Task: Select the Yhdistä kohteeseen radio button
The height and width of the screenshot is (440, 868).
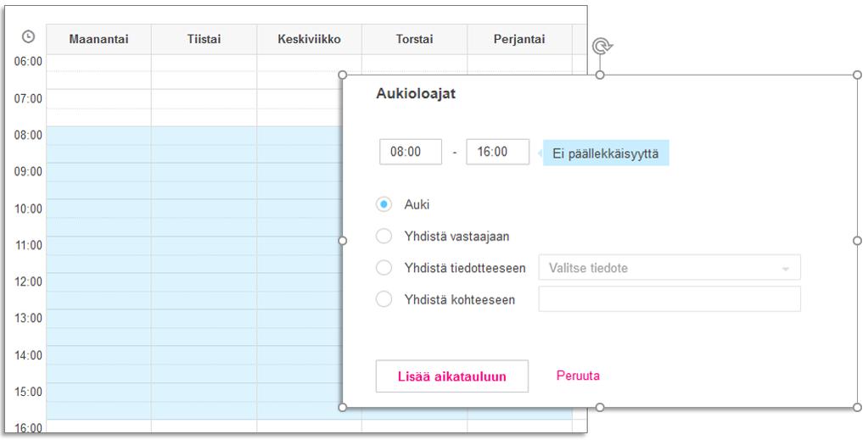Action: 384,299
